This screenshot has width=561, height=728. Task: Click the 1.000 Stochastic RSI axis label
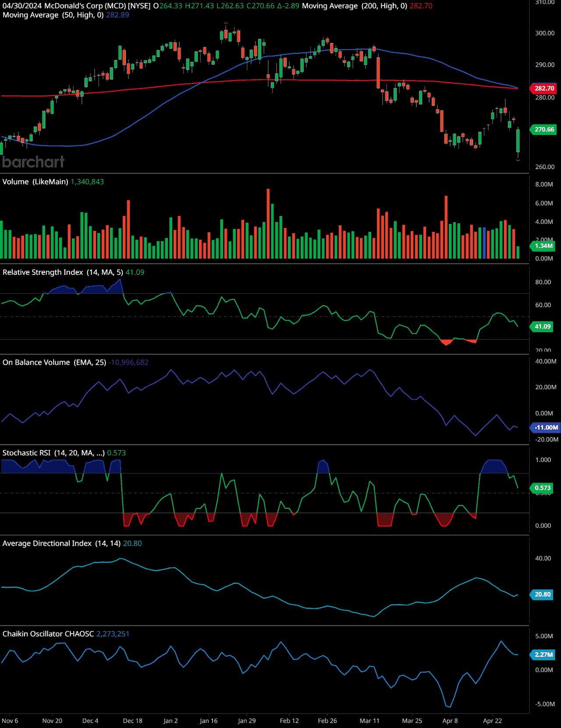coord(543,460)
